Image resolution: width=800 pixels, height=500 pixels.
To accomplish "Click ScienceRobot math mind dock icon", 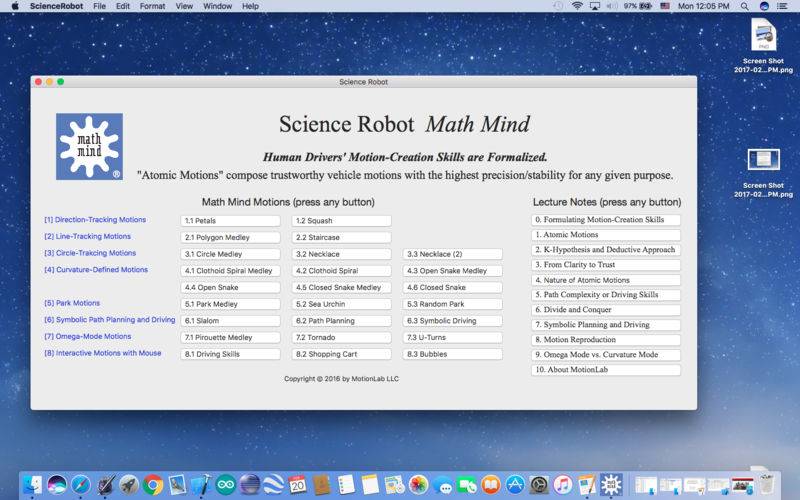I will click(x=611, y=485).
